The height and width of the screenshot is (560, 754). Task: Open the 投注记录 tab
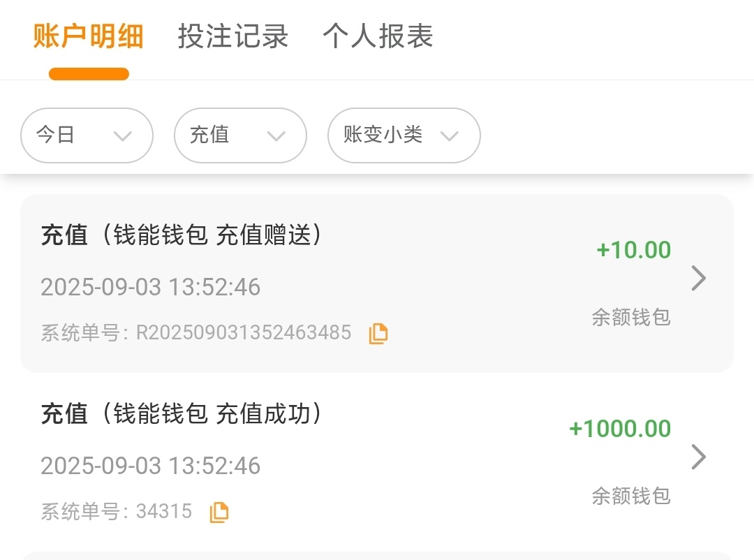click(x=233, y=36)
